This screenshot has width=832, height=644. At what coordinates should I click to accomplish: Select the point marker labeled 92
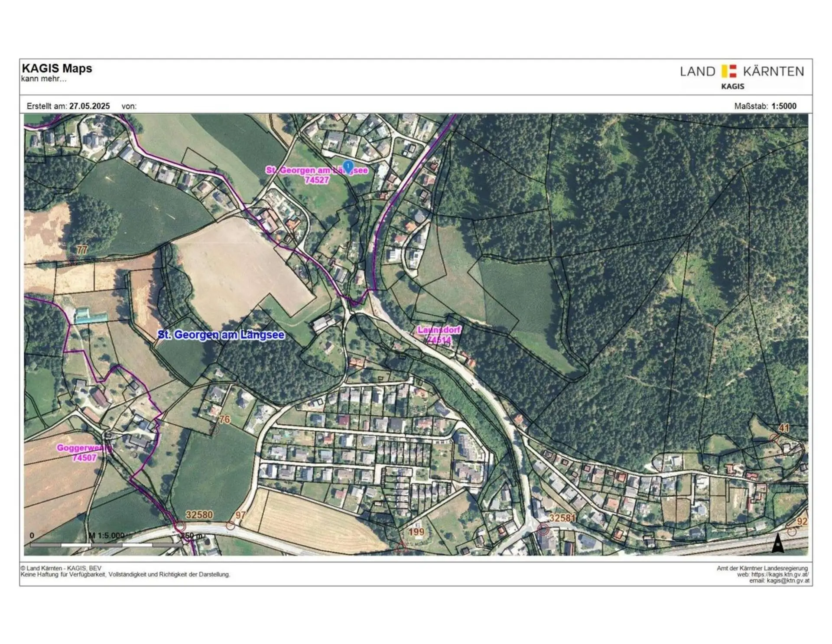point(792,531)
